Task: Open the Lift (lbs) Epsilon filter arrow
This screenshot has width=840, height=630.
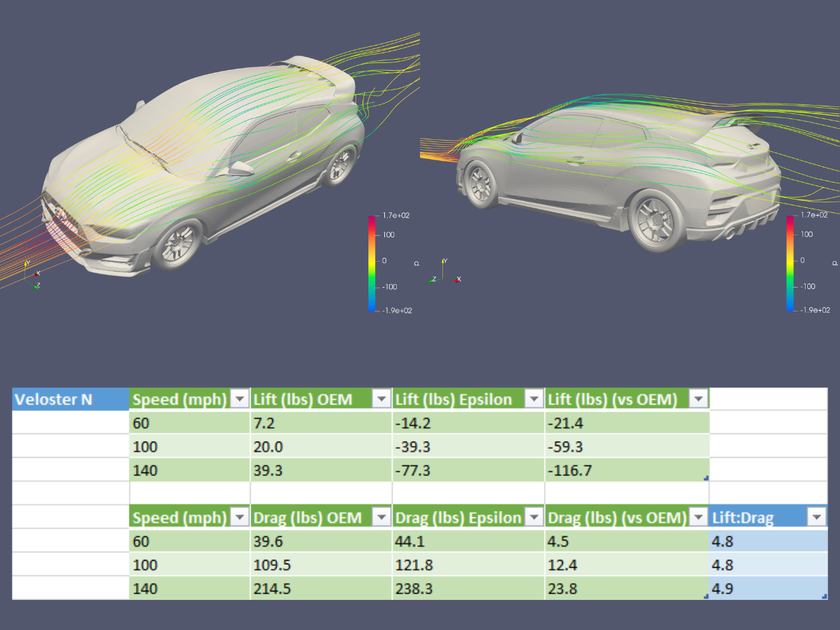Action: pos(534,400)
